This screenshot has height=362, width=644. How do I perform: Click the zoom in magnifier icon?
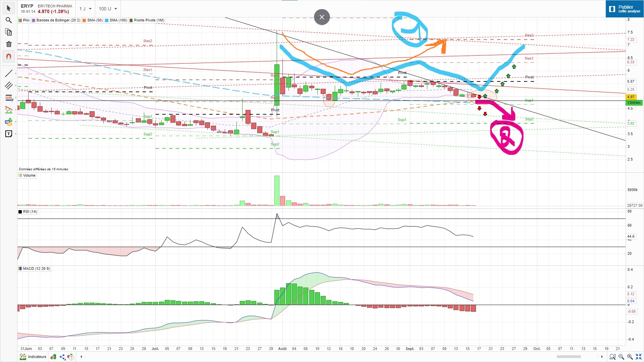(630, 357)
